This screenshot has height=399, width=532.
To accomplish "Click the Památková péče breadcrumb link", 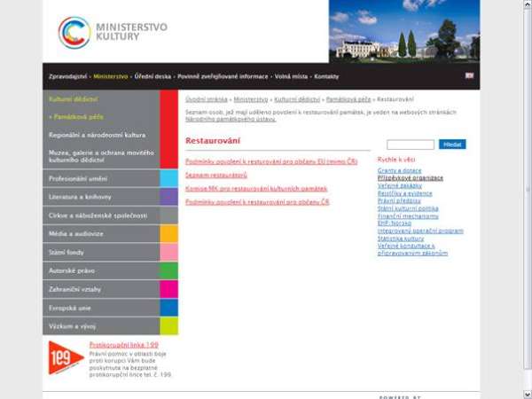I will pos(348,99).
